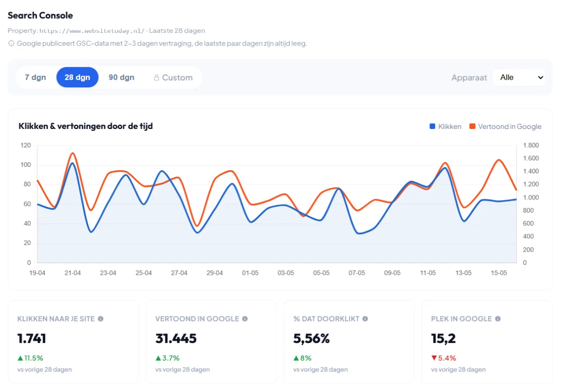This screenshot has height=392, width=561.
Task: Click the Apparaat label
Action: pyautogui.click(x=469, y=78)
